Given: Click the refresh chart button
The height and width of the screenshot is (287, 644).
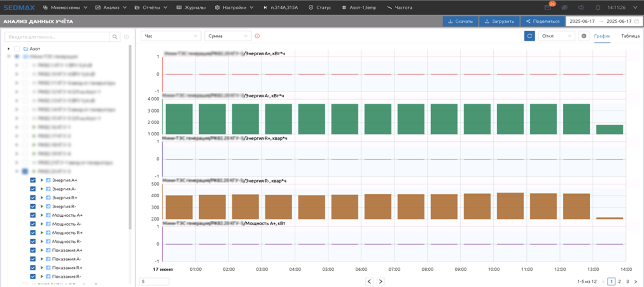Looking at the screenshot, I should tap(529, 36).
